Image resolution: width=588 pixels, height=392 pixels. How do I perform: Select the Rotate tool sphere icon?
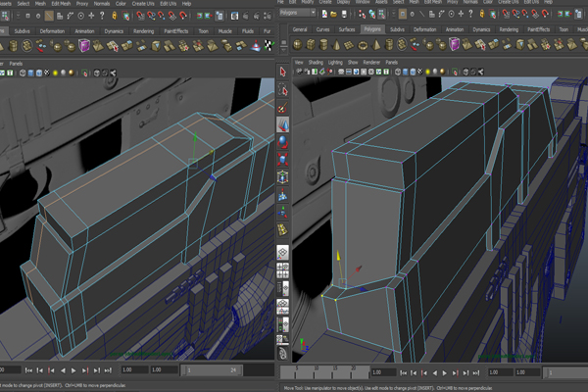tap(283, 142)
